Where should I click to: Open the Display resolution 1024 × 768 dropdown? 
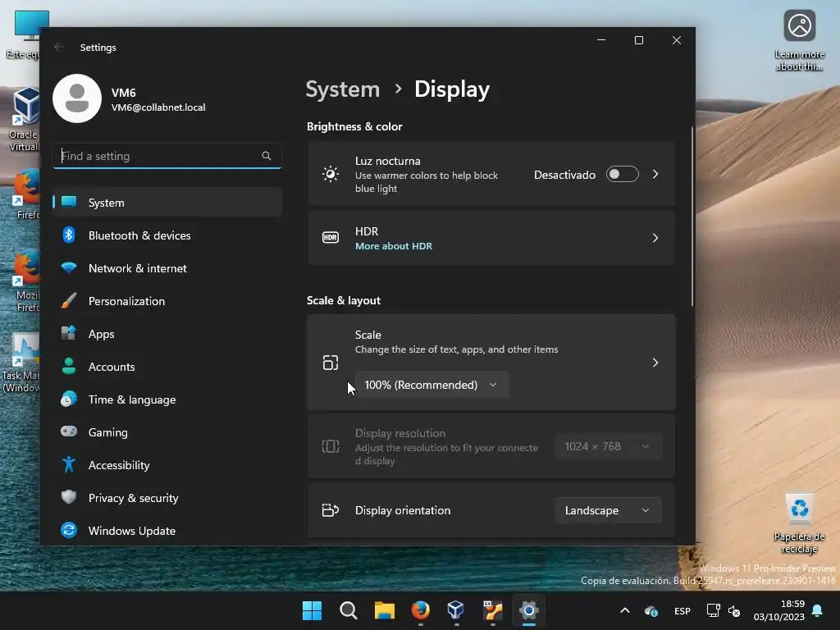608,446
